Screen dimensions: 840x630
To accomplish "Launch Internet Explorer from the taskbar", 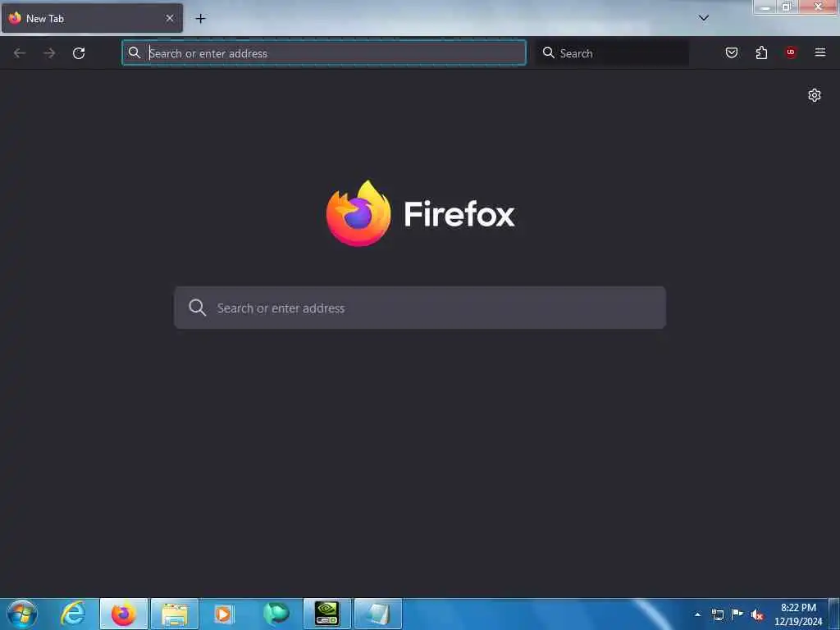I will [x=72, y=614].
